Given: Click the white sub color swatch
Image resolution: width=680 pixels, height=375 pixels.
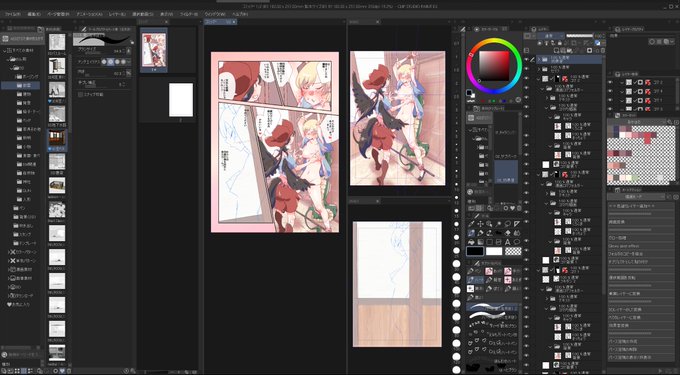Looking at the screenshot, I should coord(494,251).
